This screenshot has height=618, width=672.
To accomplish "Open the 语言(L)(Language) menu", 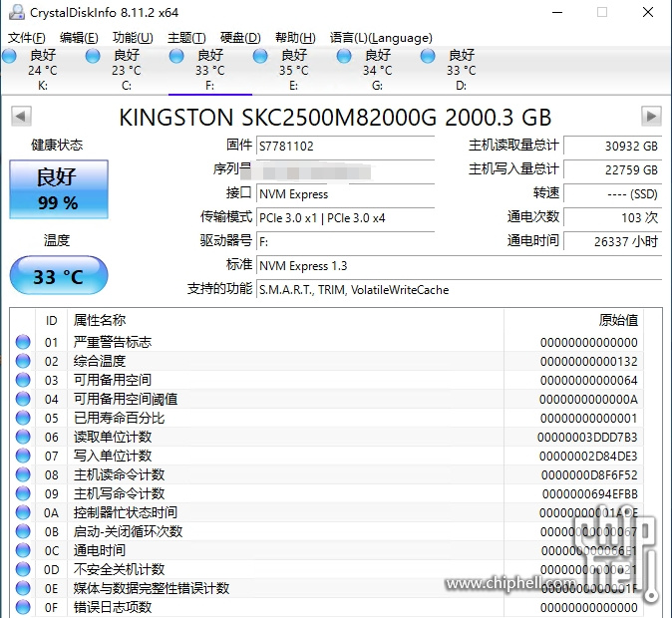I will pos(381,38).
